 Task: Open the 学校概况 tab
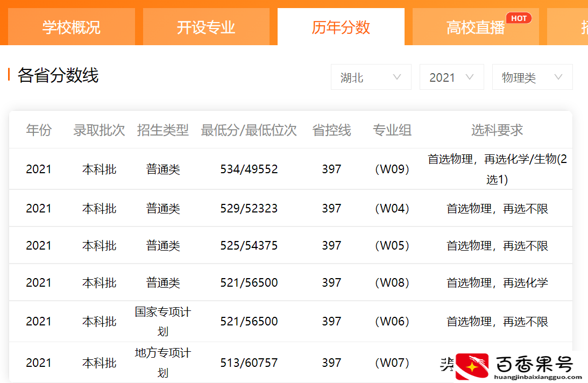(x=71, y=27)
